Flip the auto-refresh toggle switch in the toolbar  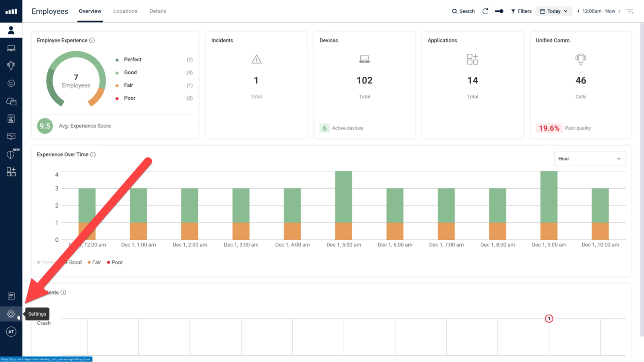[499, 11]
